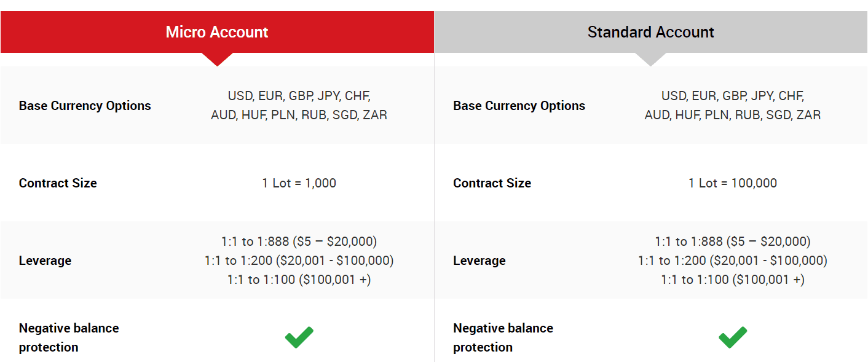Click the green checkmark under Standard Account
This screenshot has height=362, width=868.
(733, 337)
